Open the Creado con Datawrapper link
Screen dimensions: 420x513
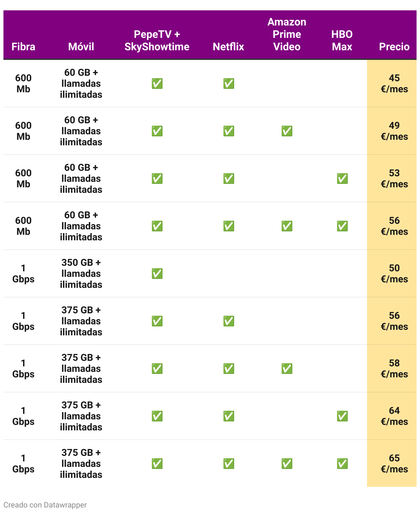click(x=45, y=505)
